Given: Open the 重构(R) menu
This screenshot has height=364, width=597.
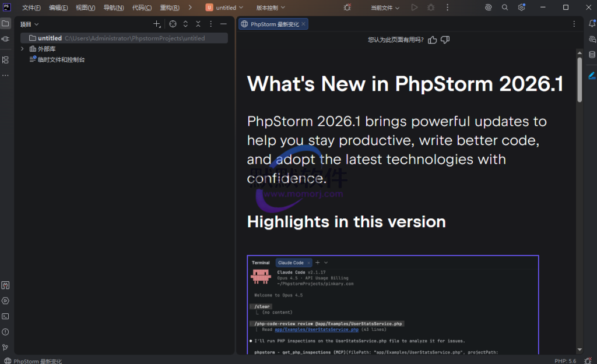Looking at the screenshot, I should point(170,8).
